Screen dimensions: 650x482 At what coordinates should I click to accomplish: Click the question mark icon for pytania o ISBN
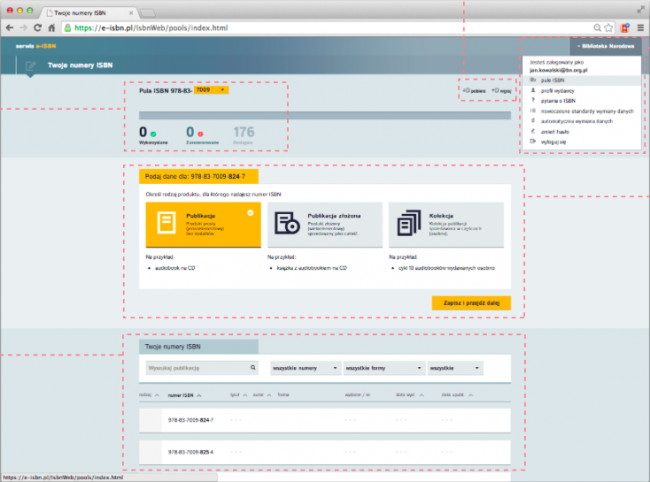(533, 100)
